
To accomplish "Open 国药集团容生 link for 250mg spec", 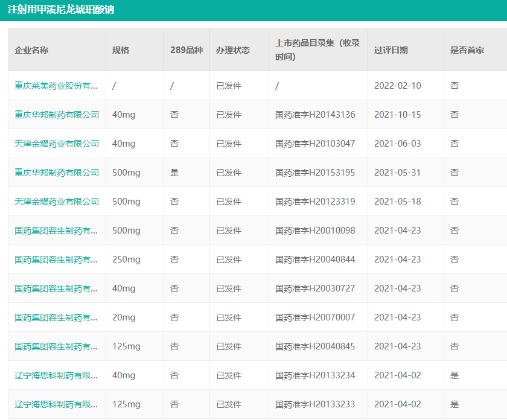I will (x=56, y=259).
